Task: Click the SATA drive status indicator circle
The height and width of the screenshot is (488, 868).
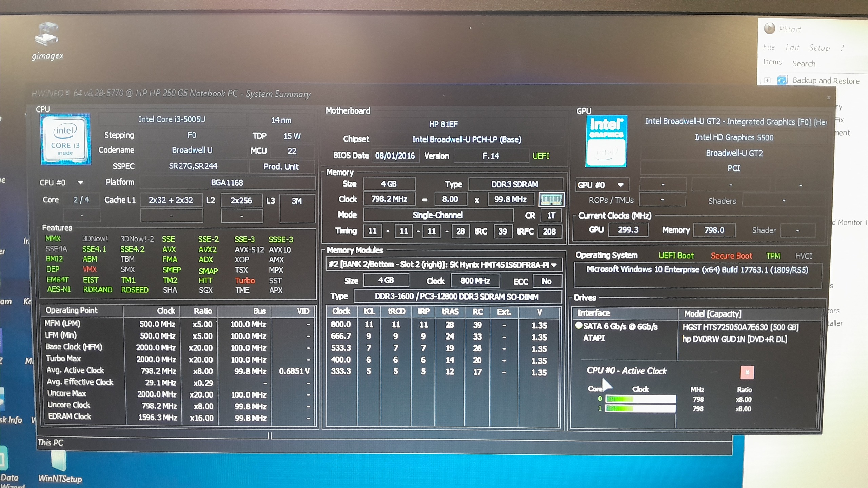Action: point(579,325)
